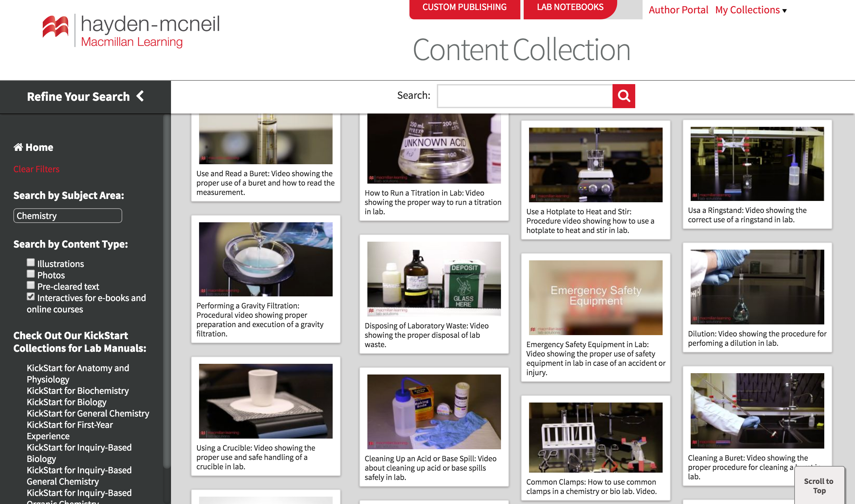Open the Using a Crucible video thumbnail
The image size is (855, 504).
(x=266, y=401)
